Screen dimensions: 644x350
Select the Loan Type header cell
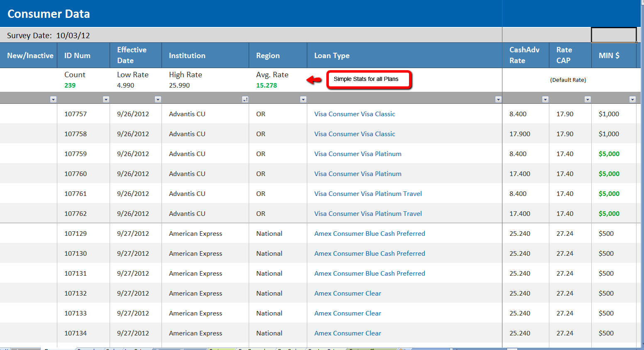(x=404, y=55)
